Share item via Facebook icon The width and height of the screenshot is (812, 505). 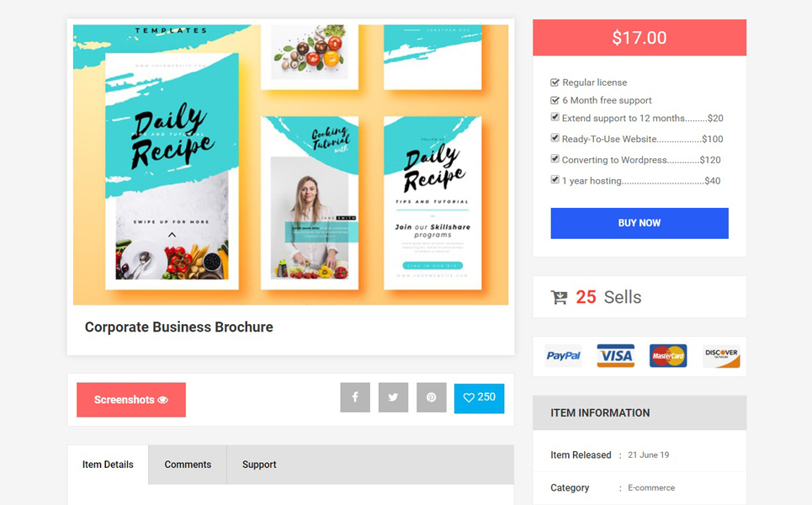355,397
